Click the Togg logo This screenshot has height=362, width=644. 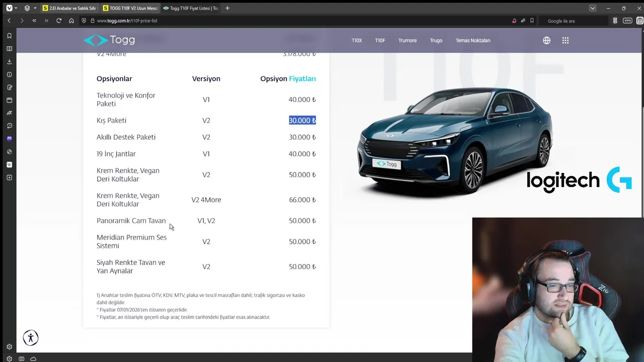point(109,40)
